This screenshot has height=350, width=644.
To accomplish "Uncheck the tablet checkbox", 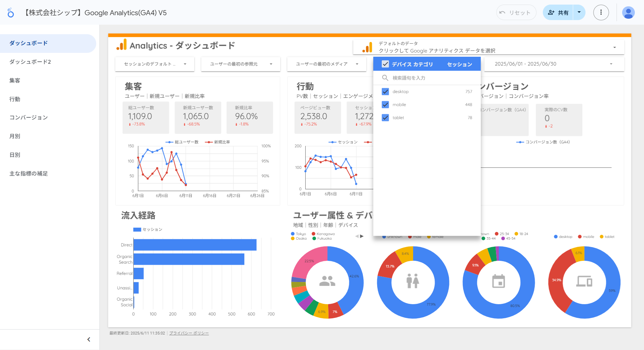I will (385, 118).
